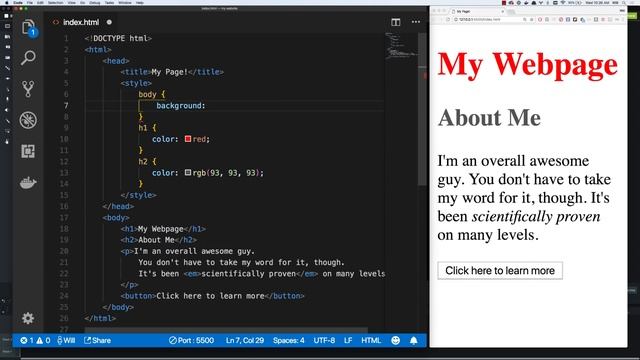Click the Ln 7, Col 29 position indicator

pos(245,340)
